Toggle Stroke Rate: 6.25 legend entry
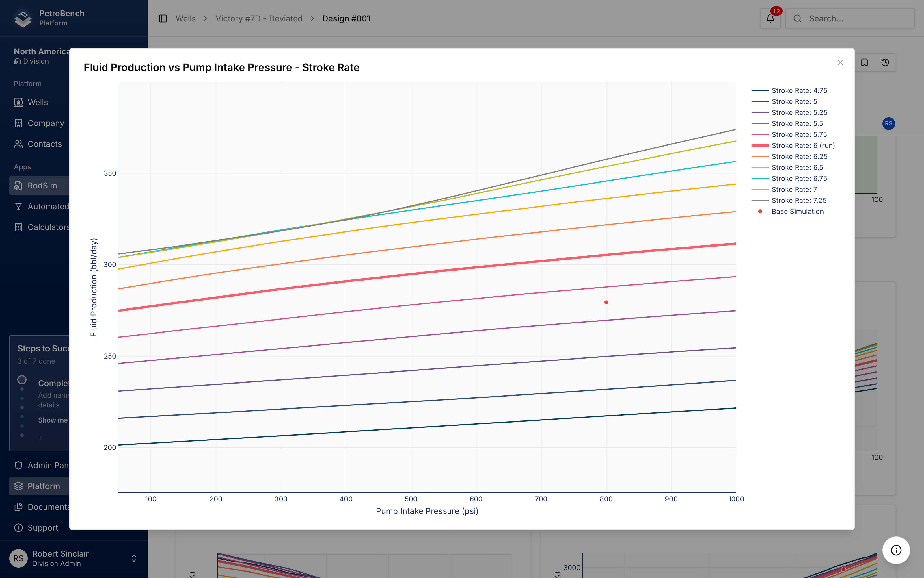 click(789, 157)
